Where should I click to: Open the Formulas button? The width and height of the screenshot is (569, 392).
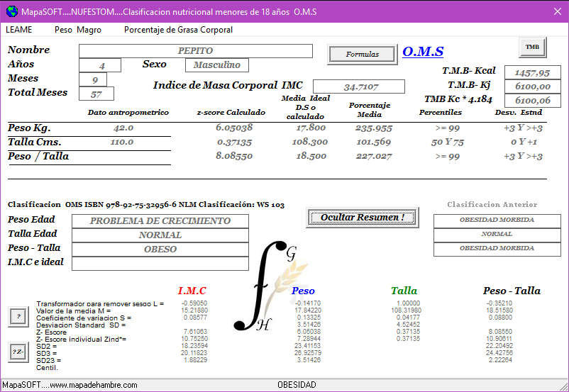pos(363,54)
